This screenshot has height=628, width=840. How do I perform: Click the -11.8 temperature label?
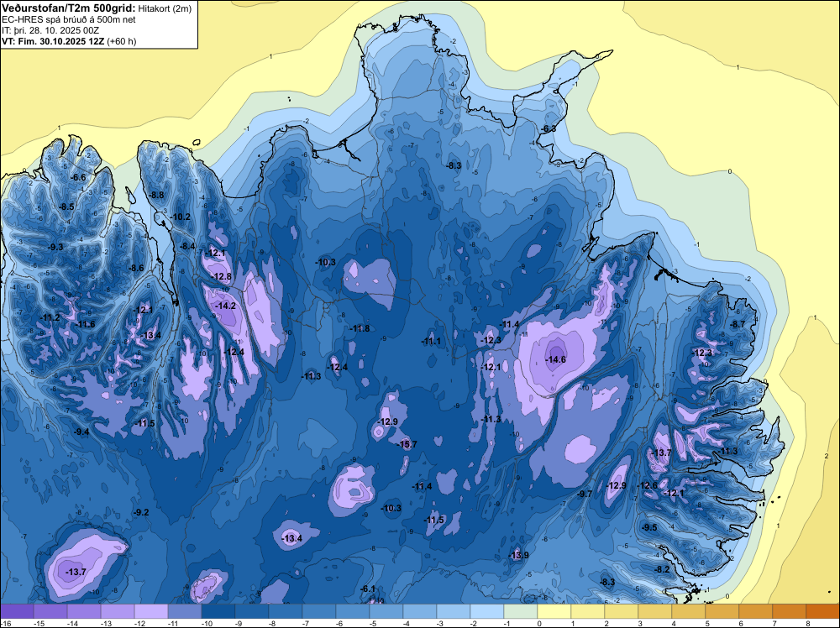pos(360,328)
